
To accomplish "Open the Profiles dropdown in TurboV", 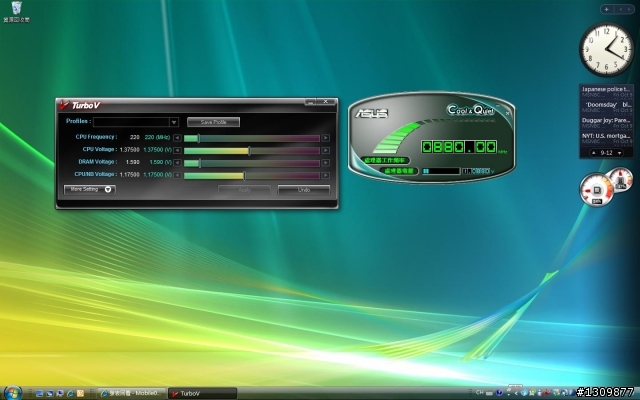I will click(174, 122).
